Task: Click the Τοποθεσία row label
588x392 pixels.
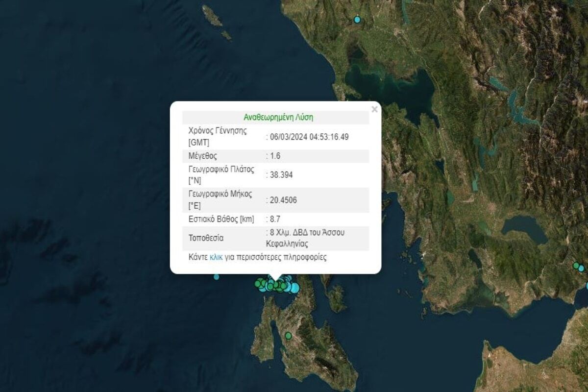Action: pos(206,238)
